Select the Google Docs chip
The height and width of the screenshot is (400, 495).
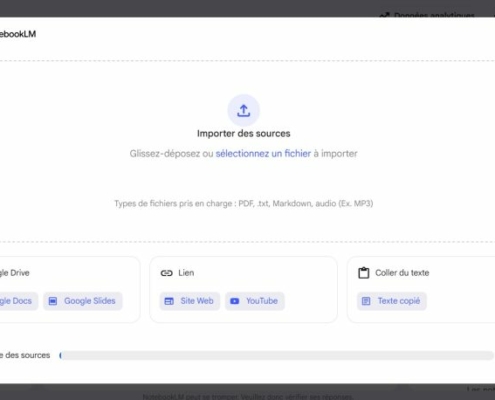click(x=16, y=301)
